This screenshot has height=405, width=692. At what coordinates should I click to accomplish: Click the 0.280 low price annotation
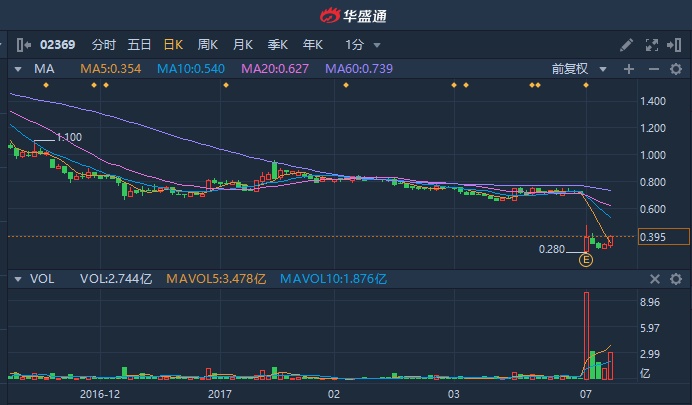552,249
